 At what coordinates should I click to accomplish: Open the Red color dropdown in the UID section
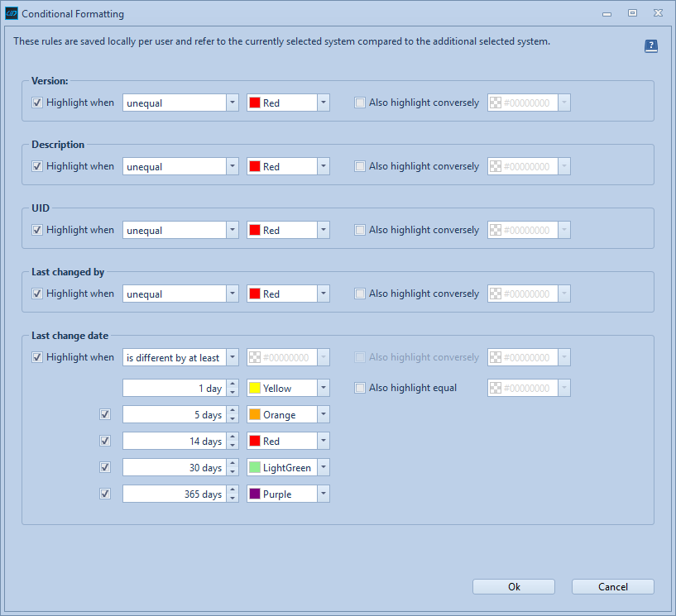pyautogui.click(x=323, y=230)
